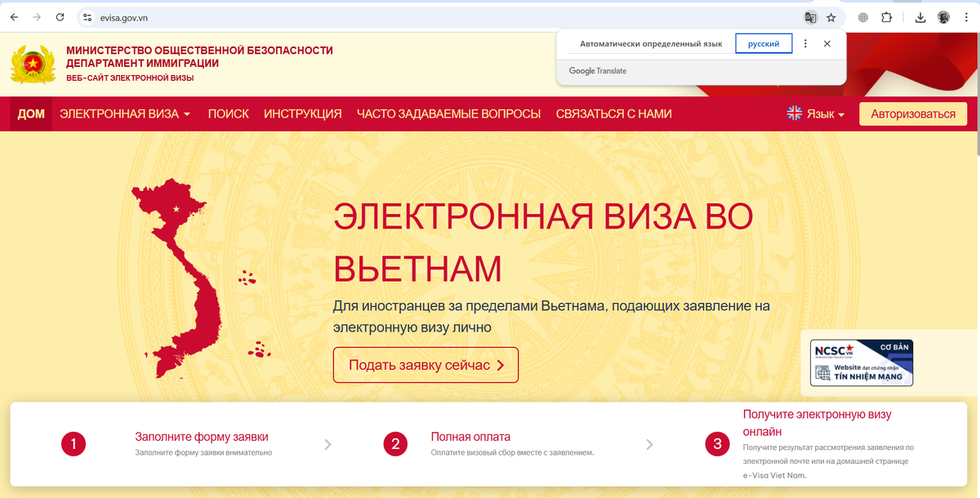980x498 pixels.
Task: Click 'МИНИСТЕРСТВО ОБЩЕСТВЕННОЙ БЕЗОПАСНОСТИ' header text
Action: click(200, 51)
